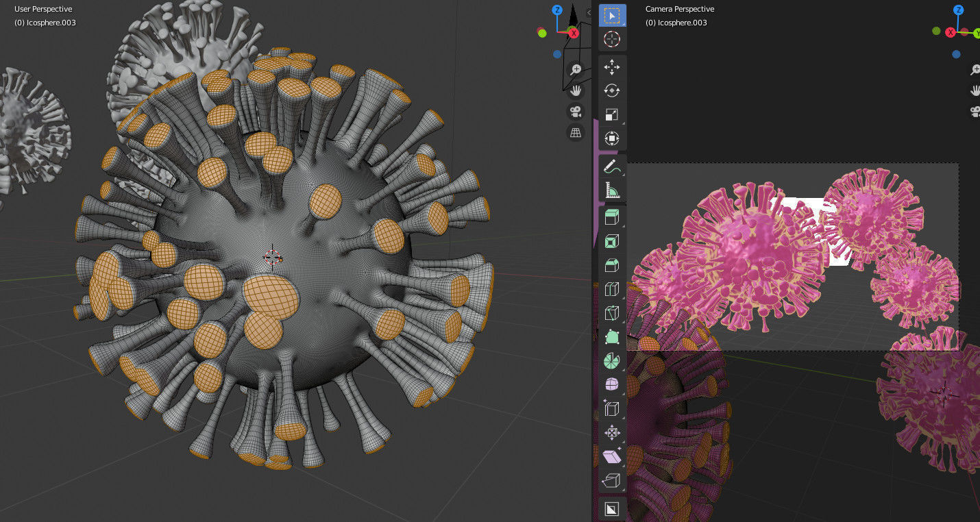Pick the Bevel tool

point(612,266)
